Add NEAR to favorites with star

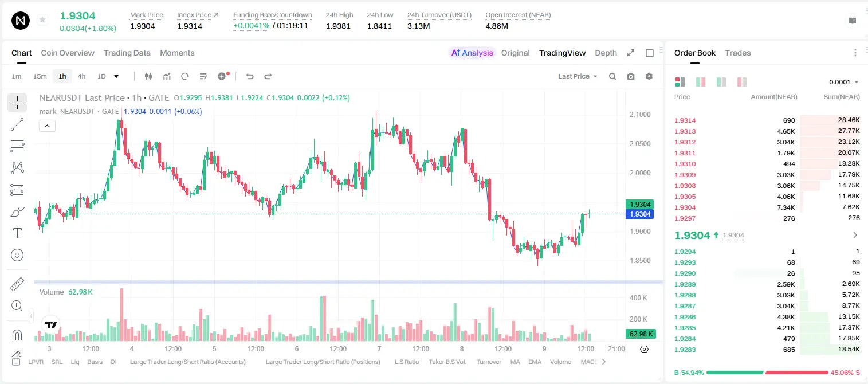[42, 20]
